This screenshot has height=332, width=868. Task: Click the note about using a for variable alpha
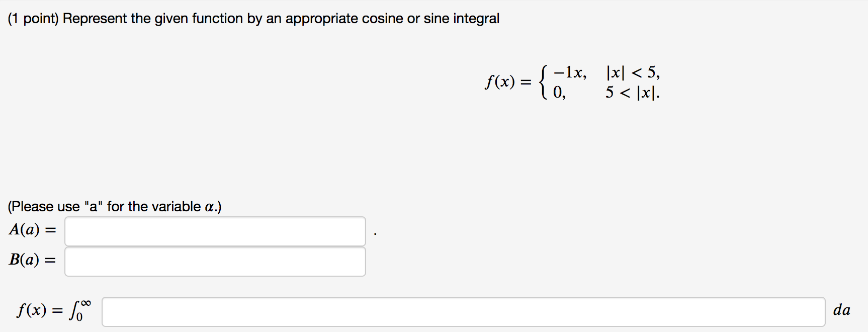pyautogui.click(x=114, y=206)
